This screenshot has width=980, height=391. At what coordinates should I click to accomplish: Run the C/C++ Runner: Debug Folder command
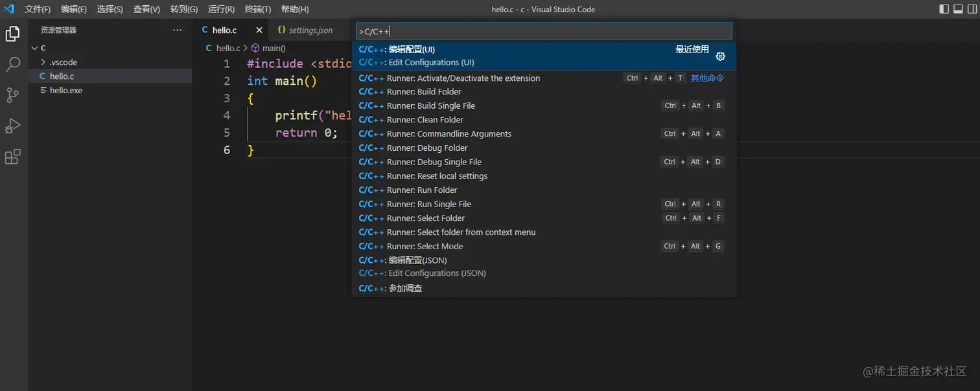coord(426,148)
